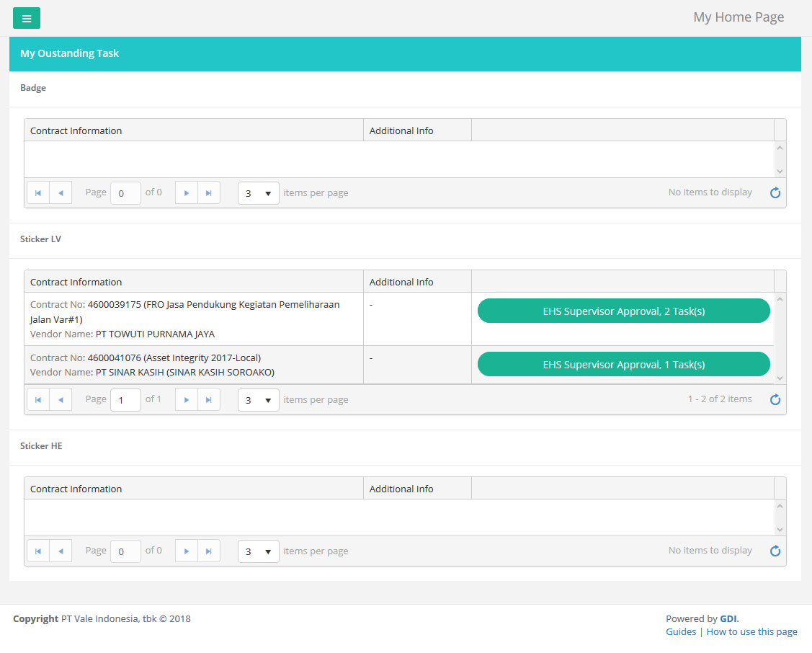Open How to use this page link

751,632
